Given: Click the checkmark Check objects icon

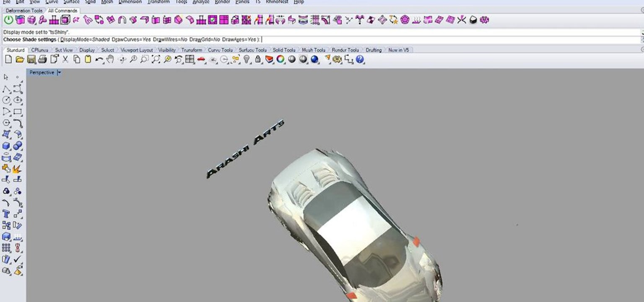Looking at the screenshot, I should pos(18,260).
